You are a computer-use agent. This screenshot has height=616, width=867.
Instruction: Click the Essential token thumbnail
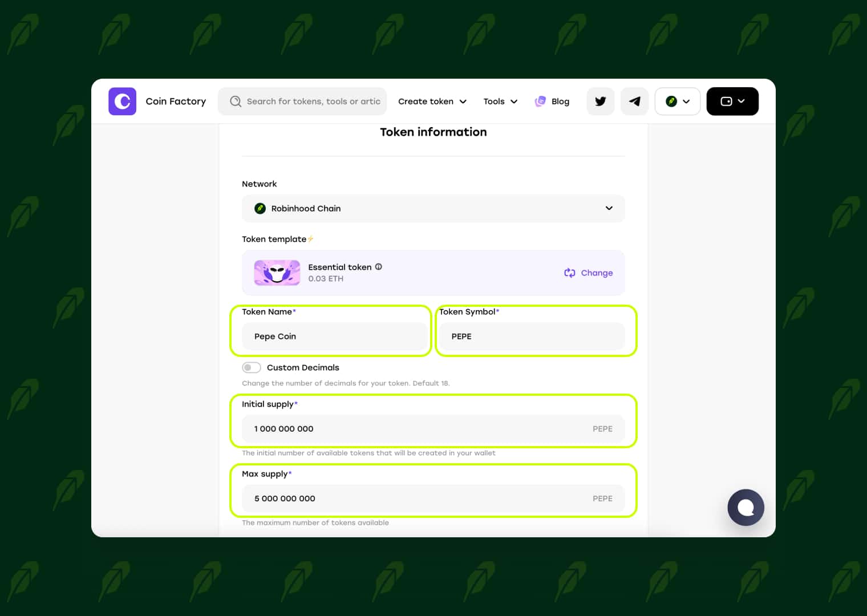(277, 273)
